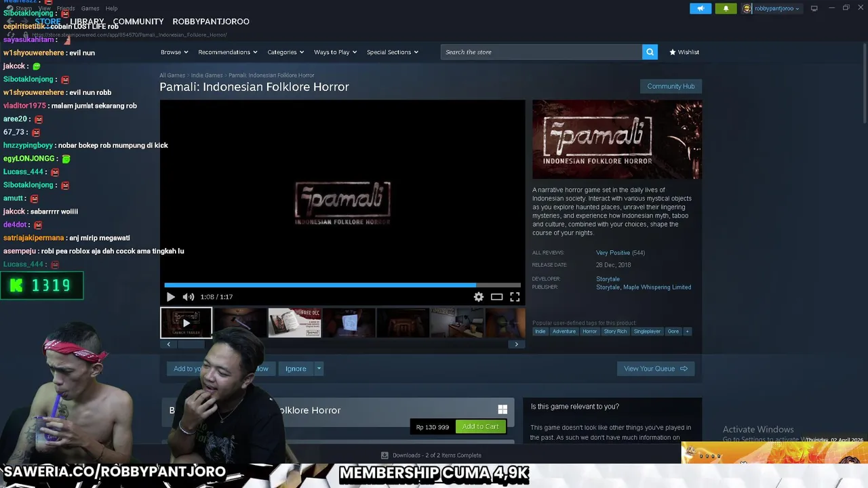Open the Help menu

pyautogui.click(x=112, y=8)
